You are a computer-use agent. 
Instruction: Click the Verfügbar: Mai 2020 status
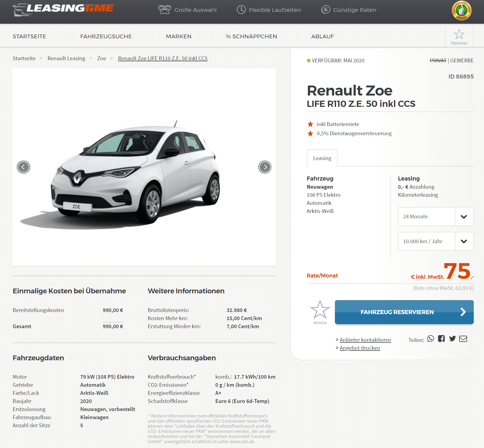335,60
